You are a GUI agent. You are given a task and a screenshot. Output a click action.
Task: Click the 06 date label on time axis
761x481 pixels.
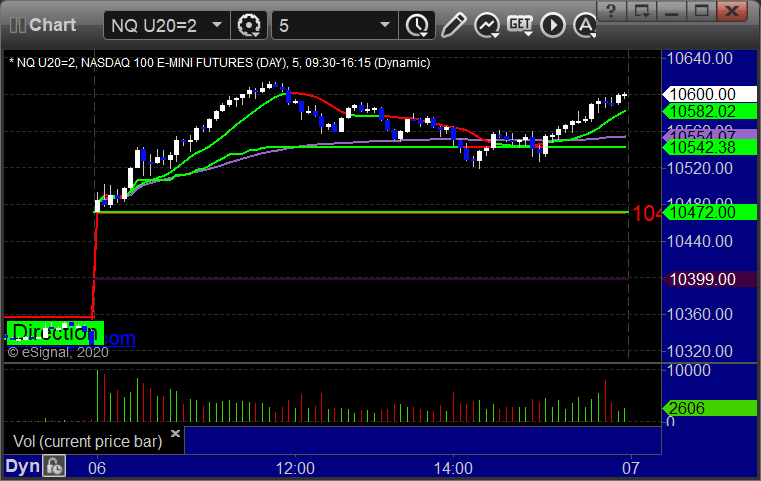pyautogui.click(x=97, y=468)
